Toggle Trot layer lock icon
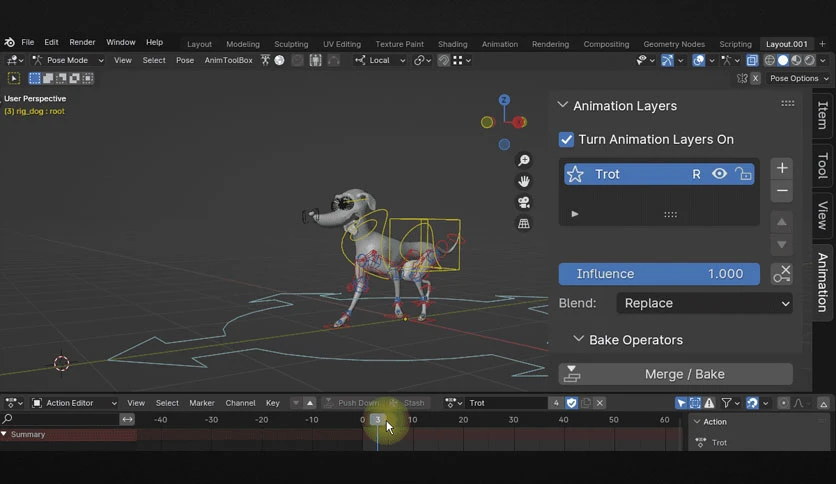Screen dimensions: 836x484 [743, 174]
